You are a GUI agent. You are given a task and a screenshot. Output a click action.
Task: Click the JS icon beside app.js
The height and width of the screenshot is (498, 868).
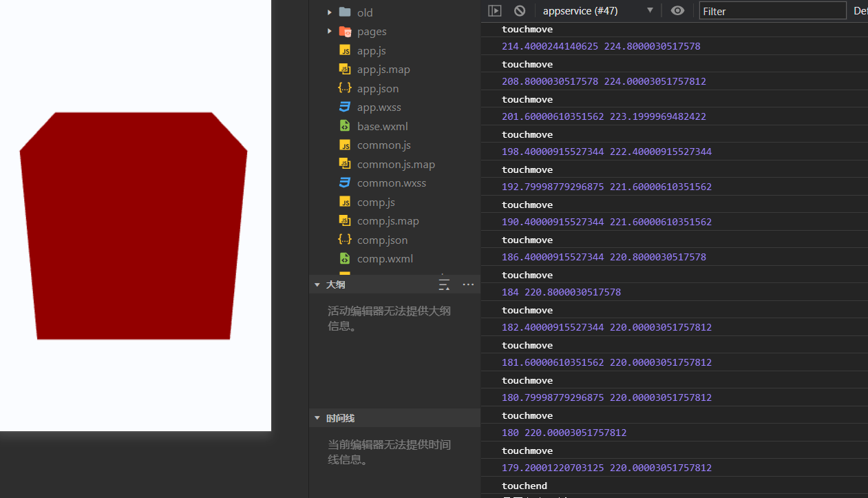345,50
